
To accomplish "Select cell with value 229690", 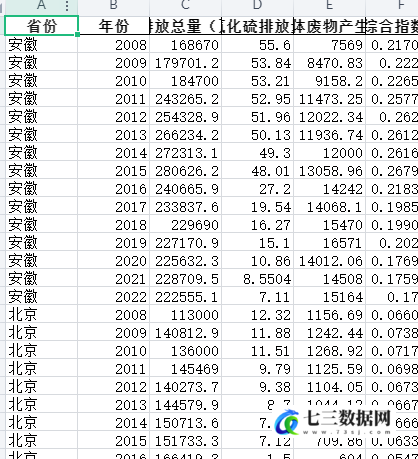I will click(x=185, y=225).
